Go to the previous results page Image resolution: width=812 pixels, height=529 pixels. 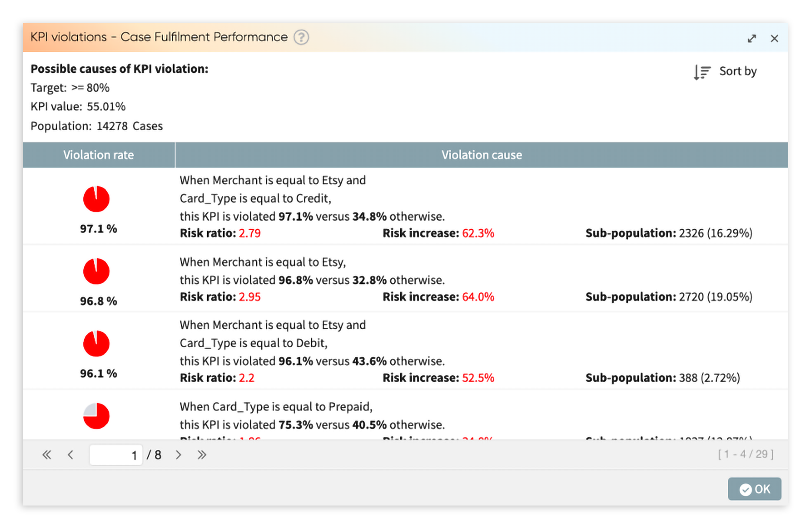(x=71, y=455)
